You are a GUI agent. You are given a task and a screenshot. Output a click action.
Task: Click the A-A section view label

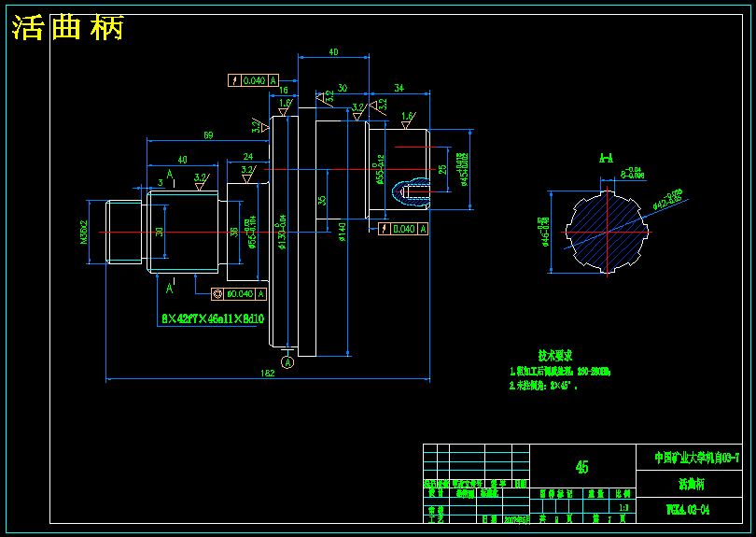606,158
